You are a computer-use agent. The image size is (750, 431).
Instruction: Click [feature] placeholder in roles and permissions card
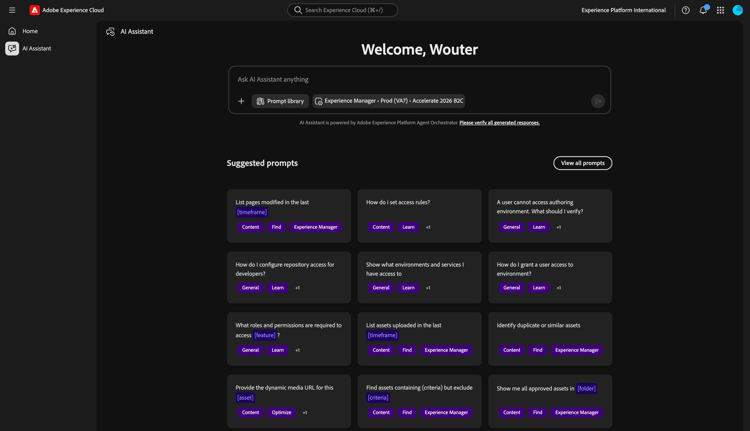265,335
